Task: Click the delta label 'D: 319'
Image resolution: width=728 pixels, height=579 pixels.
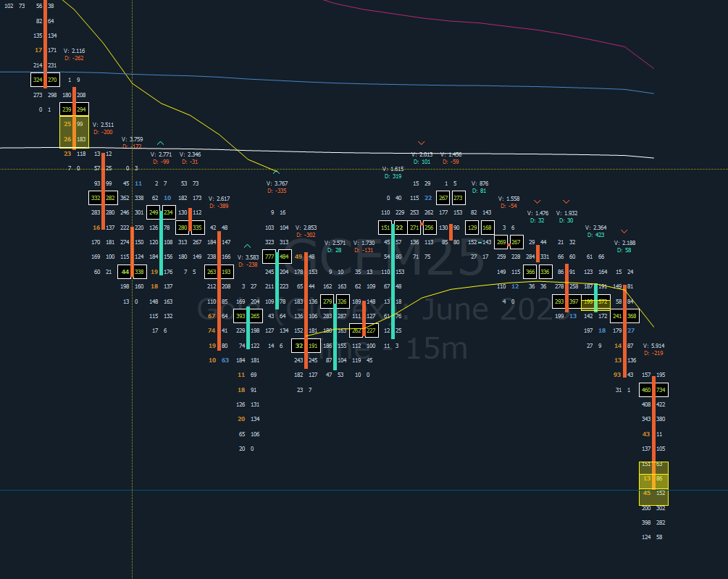Action: coord(393,176)
